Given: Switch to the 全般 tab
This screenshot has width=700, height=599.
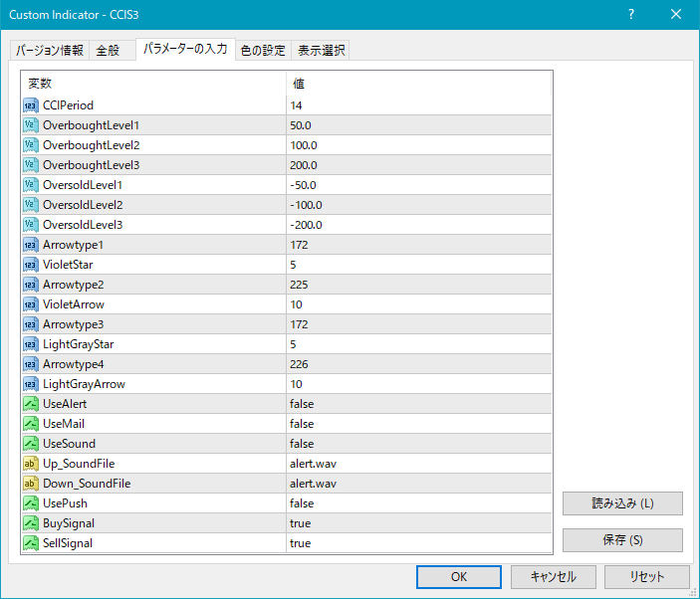Looking at the screenshot, I should pos(113,50).
